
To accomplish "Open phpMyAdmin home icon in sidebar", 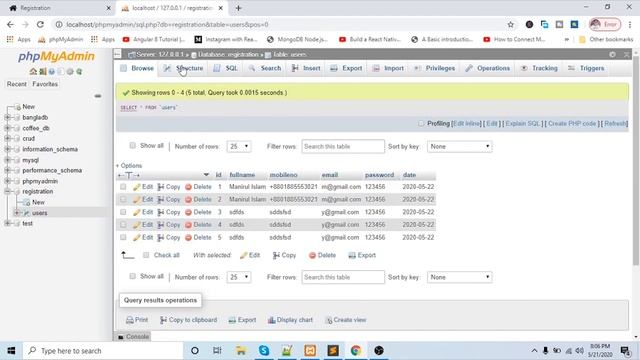I will (x=33, y=71).
